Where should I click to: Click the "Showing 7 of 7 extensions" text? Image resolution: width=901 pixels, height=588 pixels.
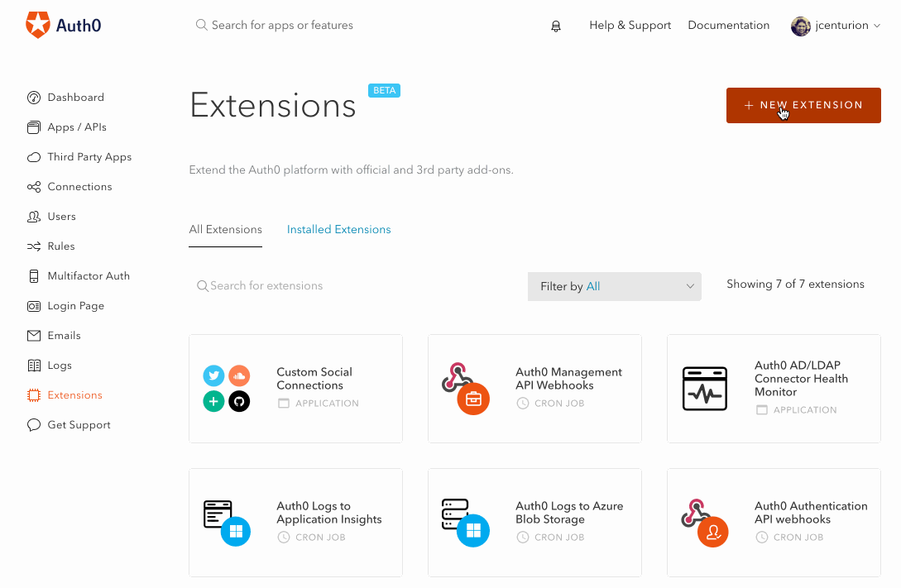795,284
